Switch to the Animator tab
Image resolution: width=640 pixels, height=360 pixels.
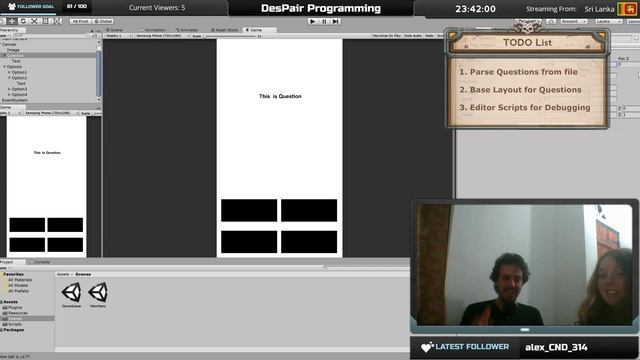(x=187, y=30)
